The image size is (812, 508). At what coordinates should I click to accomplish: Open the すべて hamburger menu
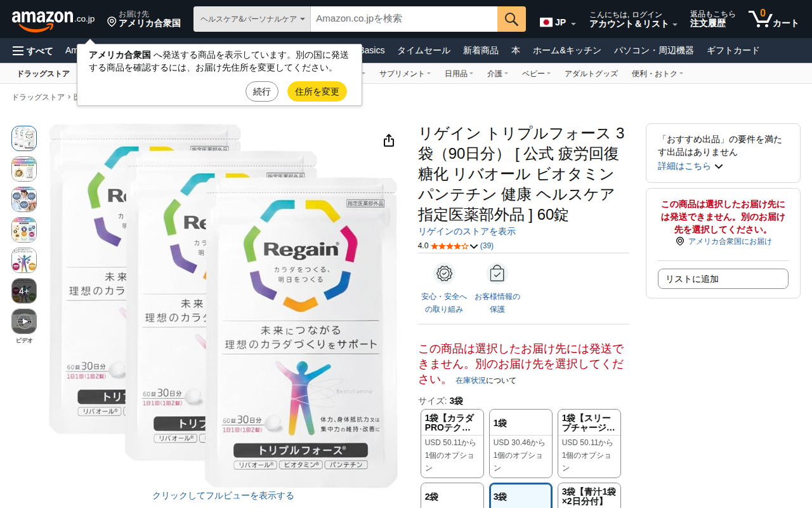33,51
